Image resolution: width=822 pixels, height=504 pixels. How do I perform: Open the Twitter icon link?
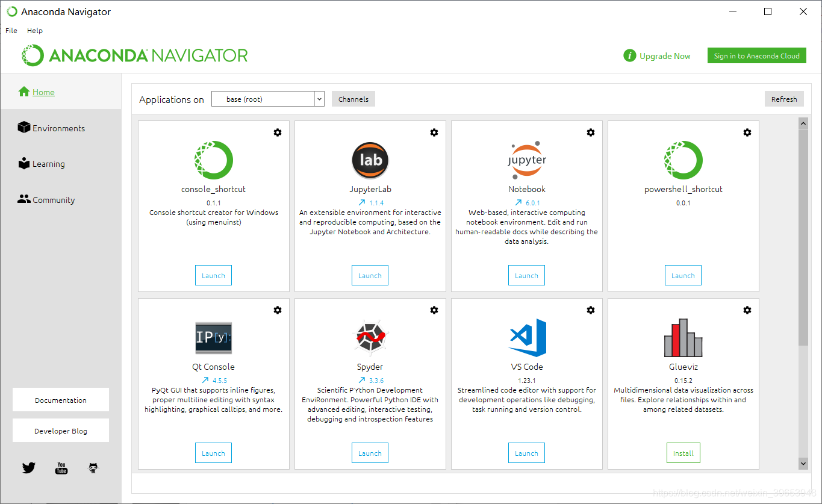(29, 468)
